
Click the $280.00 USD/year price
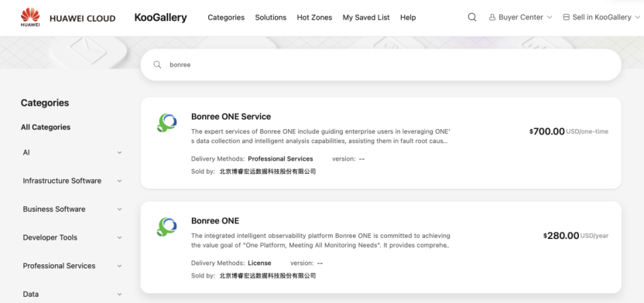coord(576,236)
